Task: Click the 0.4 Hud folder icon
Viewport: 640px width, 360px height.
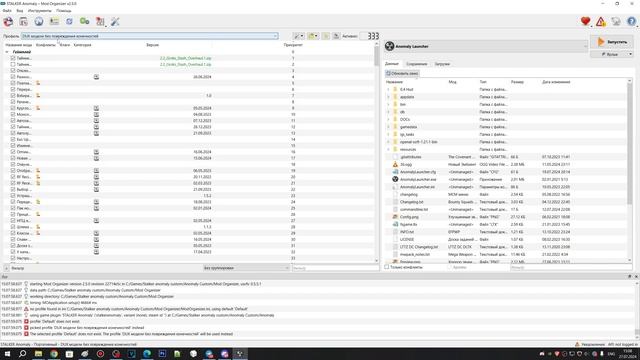Action: point(395,89)
